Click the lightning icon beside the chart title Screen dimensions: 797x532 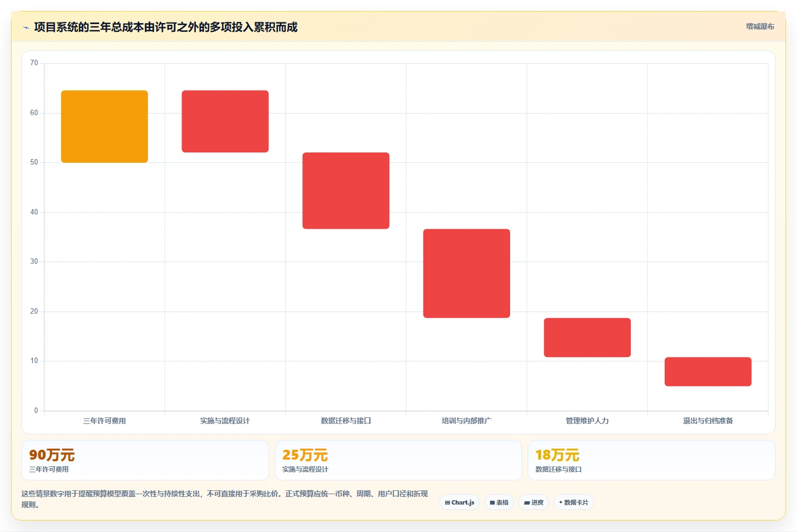tap(26, 27)
